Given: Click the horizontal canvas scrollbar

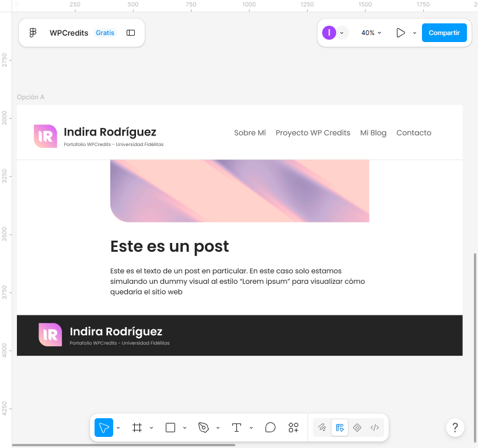Looking at the screenshot, I should pos(124,445).
